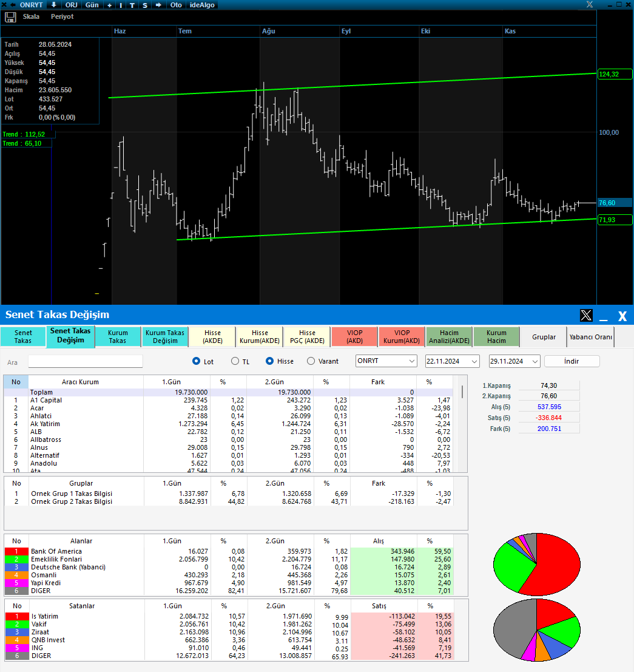This screenshot has height=672, width=634.
Task: Click the orange swatch for QNB Invest
Action: point(17,640)
